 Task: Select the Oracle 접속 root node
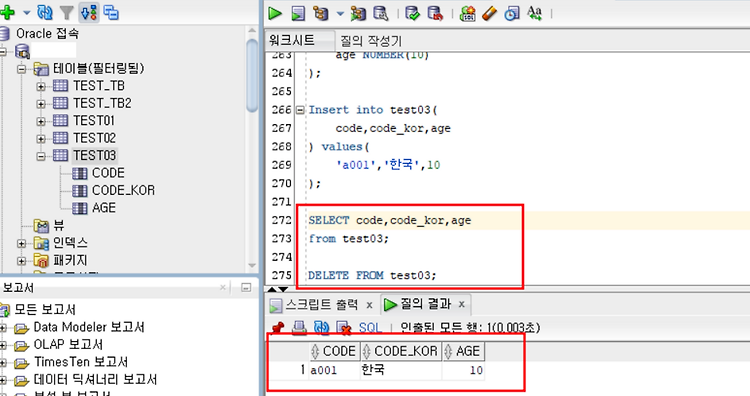(47, 33)
